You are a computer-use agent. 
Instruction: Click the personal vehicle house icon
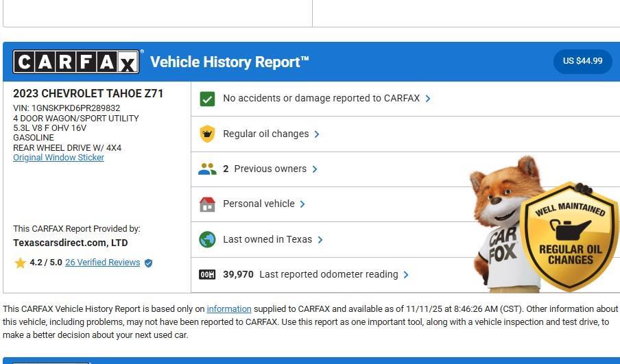207,204
